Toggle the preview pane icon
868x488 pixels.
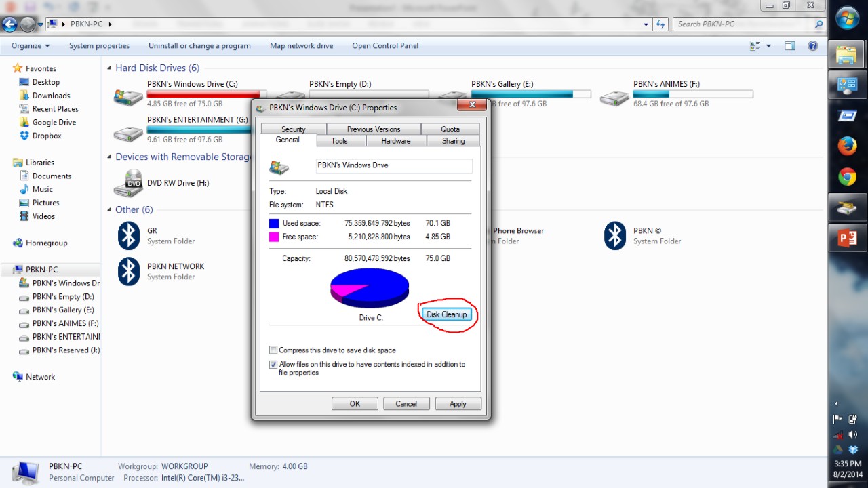point(790,46)
